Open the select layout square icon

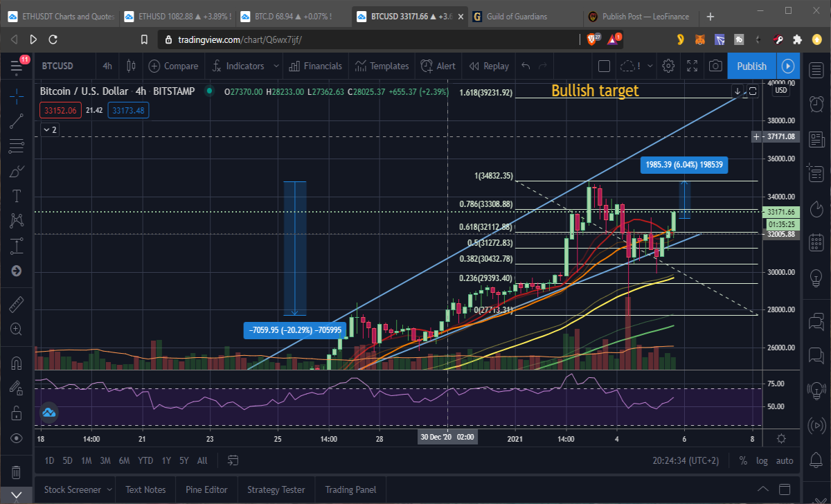point(604,66)
